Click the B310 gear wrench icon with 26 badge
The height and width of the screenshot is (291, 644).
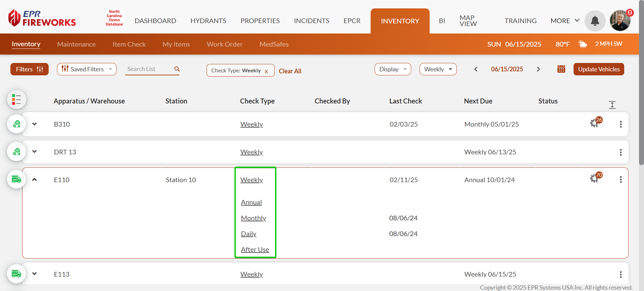pos(595,123)
